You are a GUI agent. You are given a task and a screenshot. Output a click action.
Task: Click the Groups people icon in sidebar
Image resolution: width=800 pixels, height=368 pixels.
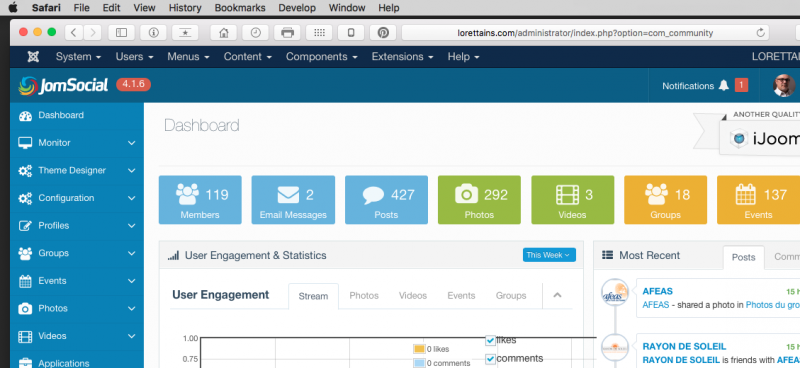click(25, 253)
